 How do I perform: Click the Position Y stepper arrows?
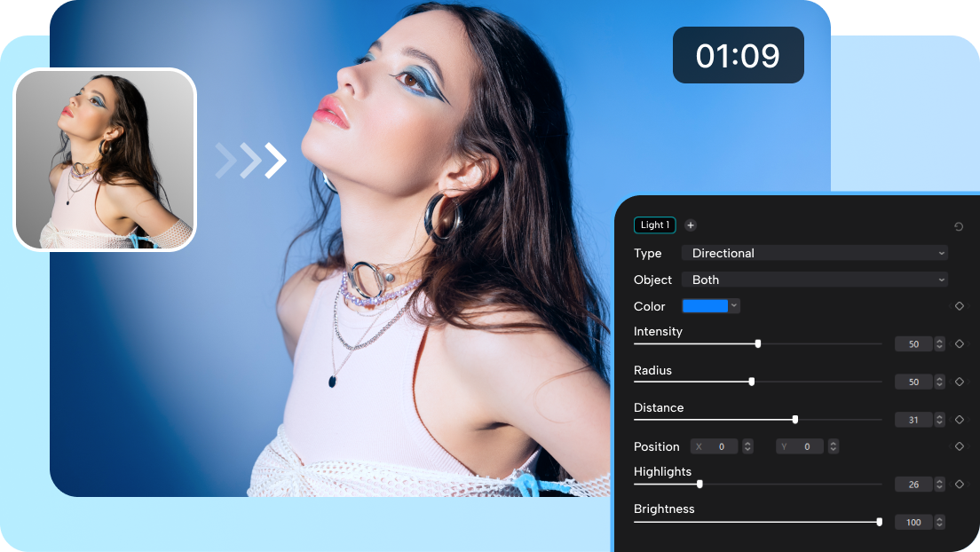pos(834,446)
